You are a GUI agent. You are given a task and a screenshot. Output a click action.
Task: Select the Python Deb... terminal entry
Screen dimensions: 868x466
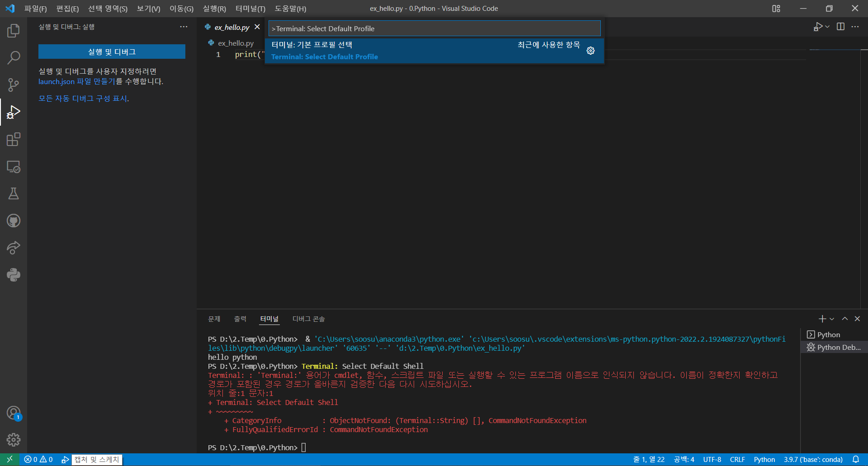point(834,347)
